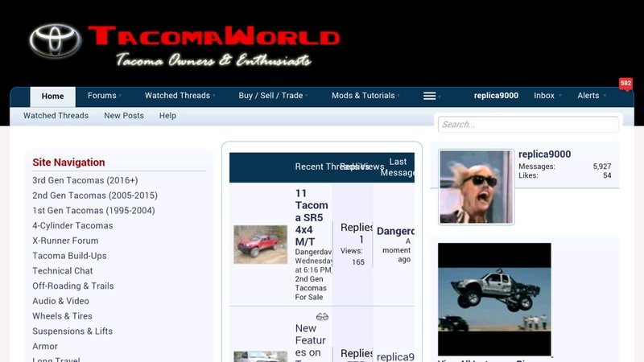Open the hamburger menu icon in navbar
The image size is (644, 362).
pos(430,96)
